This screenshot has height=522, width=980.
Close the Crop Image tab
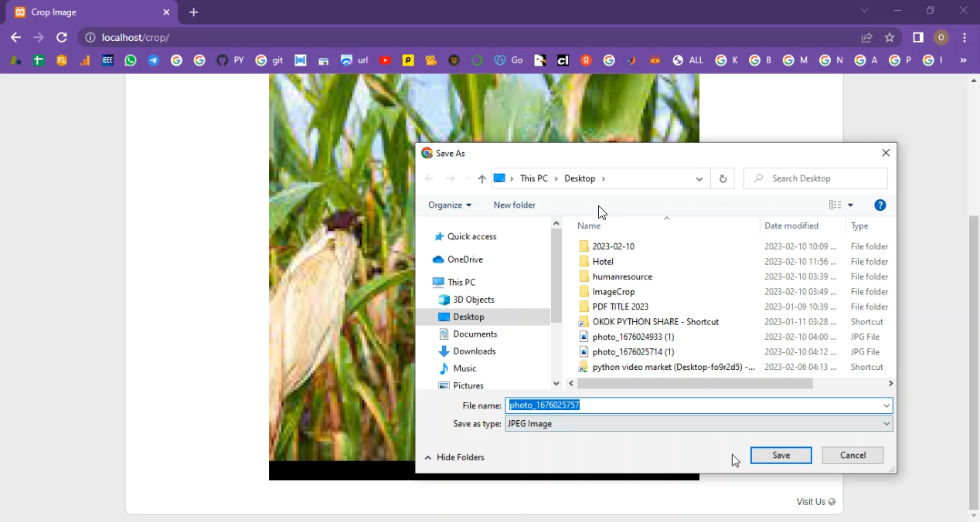click(x=166, y=12)
